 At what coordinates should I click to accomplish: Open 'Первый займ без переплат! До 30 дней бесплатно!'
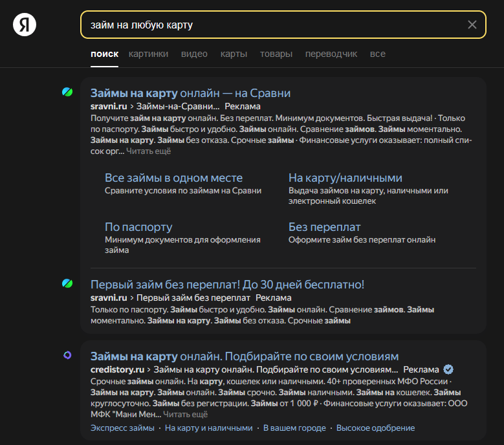tap(227, 285)
